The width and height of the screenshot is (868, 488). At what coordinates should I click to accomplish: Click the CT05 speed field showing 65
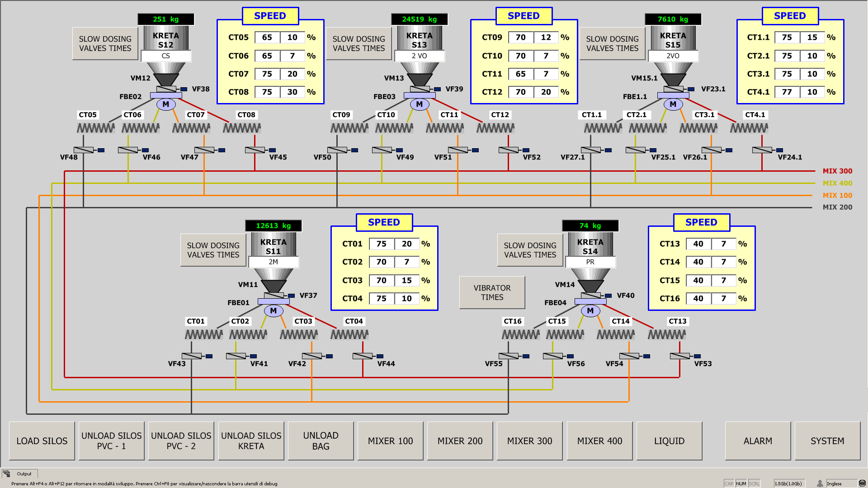[x=267, y=38]
